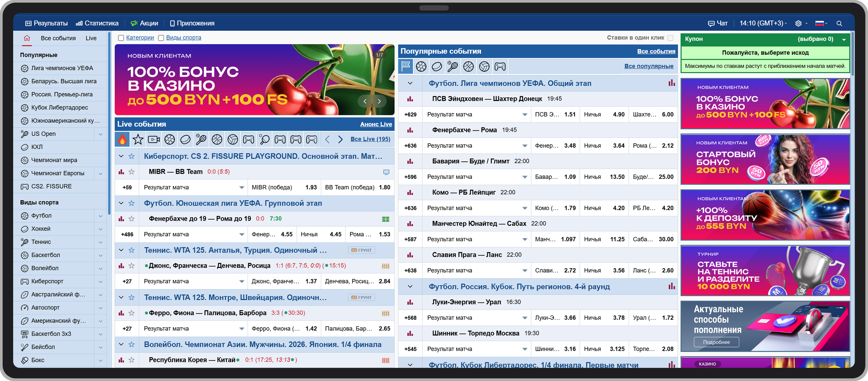Viewport: 868px width, 381px height.
Task: Tick the Категории checkbox
Action: (121, 38)
